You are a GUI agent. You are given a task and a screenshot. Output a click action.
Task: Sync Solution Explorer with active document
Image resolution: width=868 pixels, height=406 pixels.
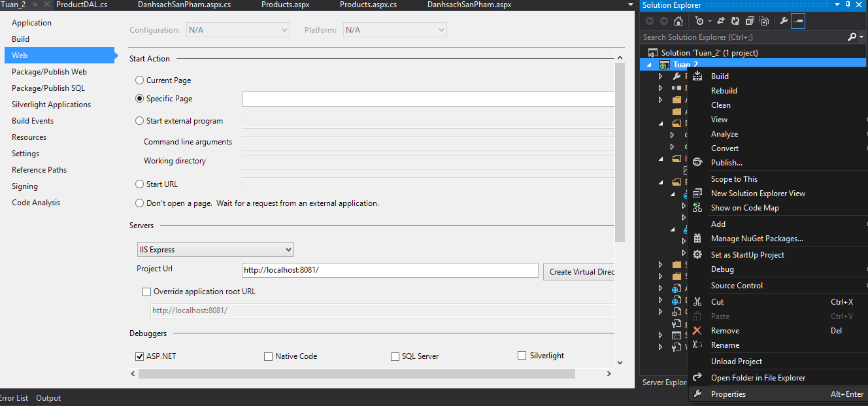point(720,20)
